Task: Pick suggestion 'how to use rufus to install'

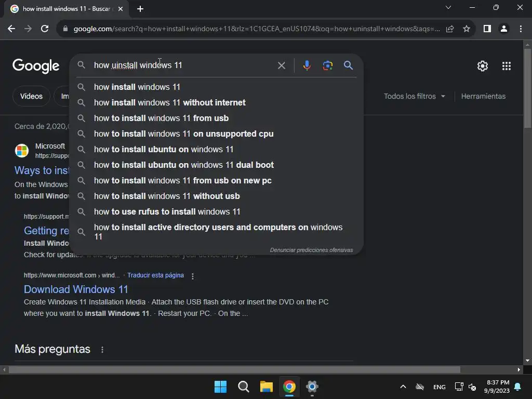Action: tap(217, 212)
